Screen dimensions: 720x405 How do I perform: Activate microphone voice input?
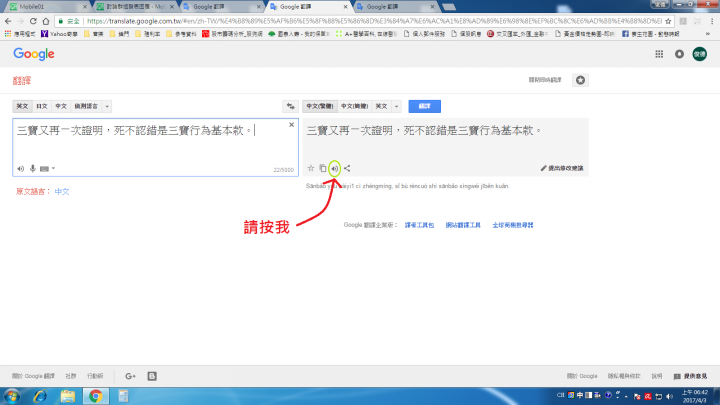coord(33,169)
